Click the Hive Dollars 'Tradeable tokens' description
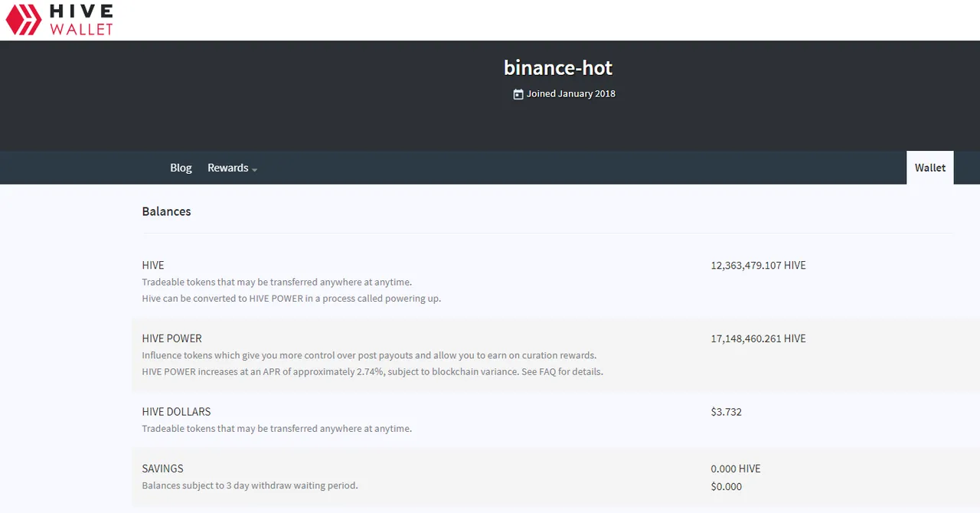 click(x=276, y=429)
